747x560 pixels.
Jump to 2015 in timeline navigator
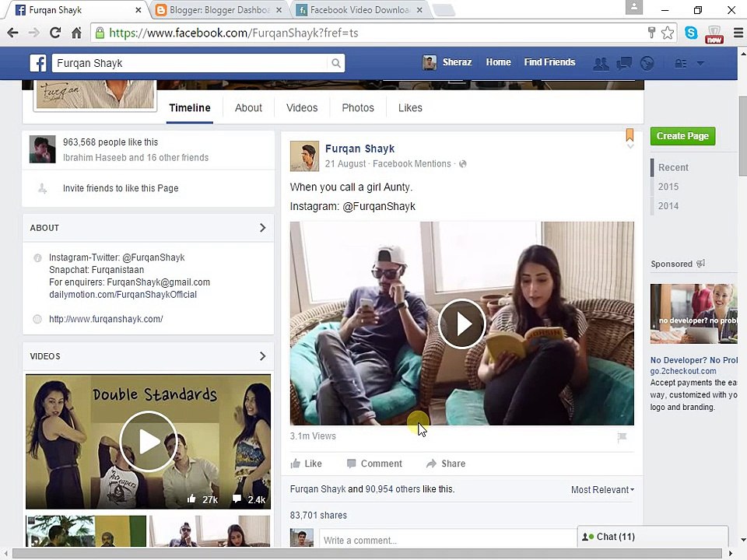click(668, 187)
